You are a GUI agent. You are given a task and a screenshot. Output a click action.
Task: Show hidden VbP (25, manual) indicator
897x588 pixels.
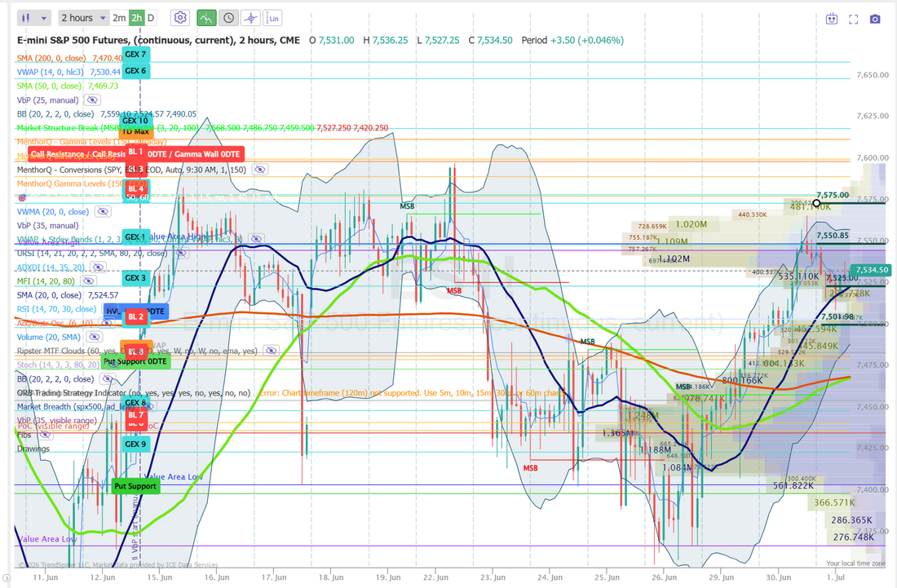[92, 100]
